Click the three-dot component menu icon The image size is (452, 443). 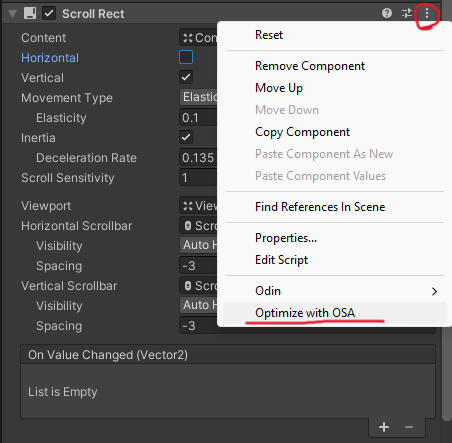pos(427,13)
